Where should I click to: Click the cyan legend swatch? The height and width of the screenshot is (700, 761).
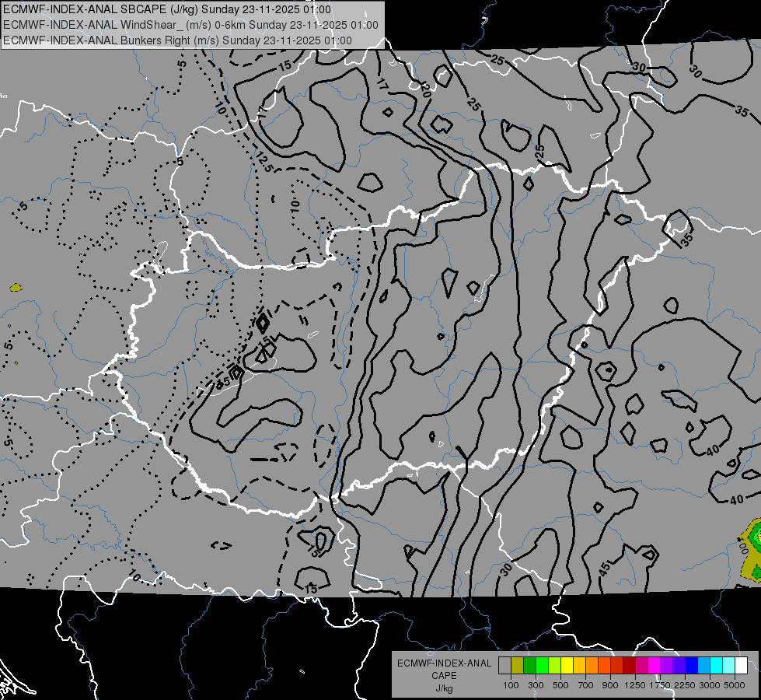coord(717,665)
